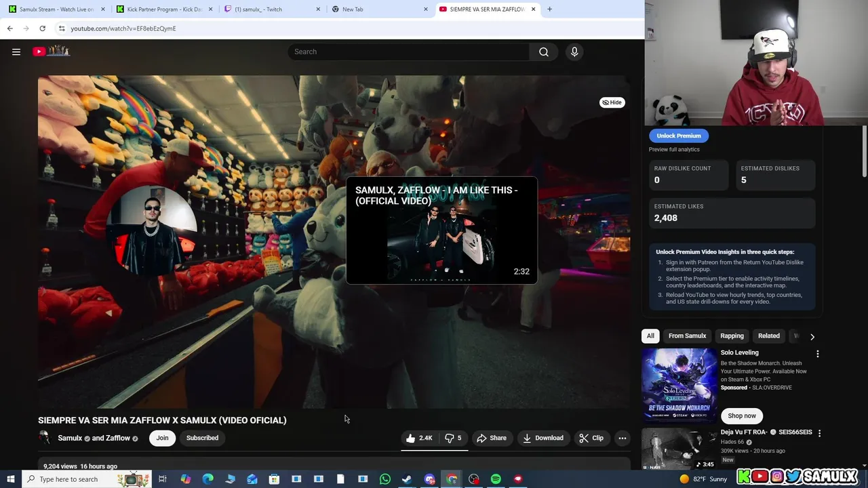Open weather widget 82°F Sunny
Viewport: 868px width, 488px height.
pyautogui.click(x=703, y=479)
